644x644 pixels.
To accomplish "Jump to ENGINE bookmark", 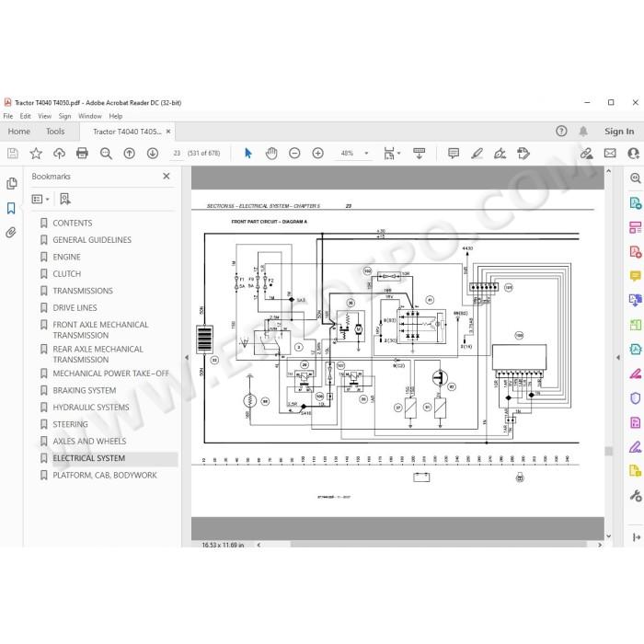I will click(66, 257).
